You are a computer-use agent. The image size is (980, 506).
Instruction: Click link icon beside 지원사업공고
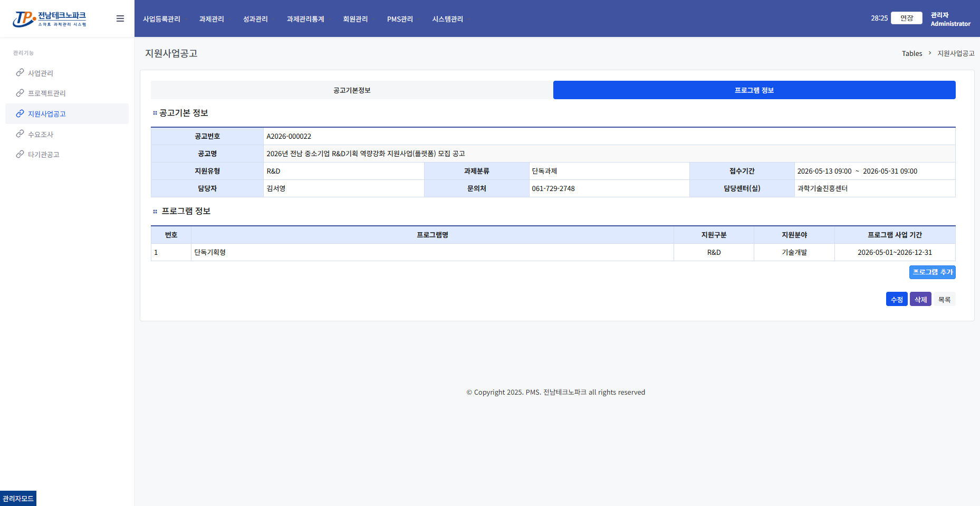click(20, 113)
